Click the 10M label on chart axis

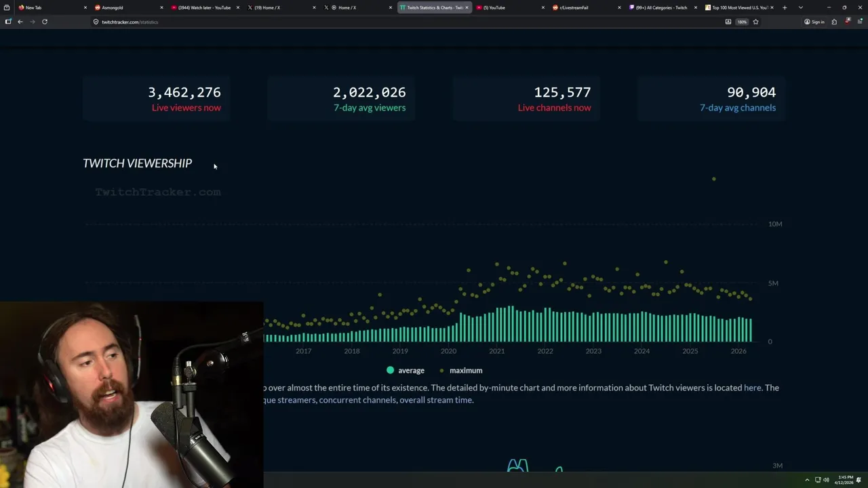point(775,224)
